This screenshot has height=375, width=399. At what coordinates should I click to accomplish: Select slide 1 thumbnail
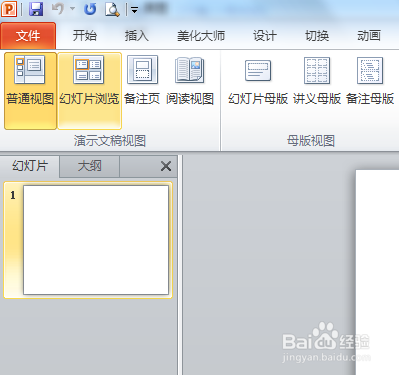pyautogui.click(x=96, y=240)
